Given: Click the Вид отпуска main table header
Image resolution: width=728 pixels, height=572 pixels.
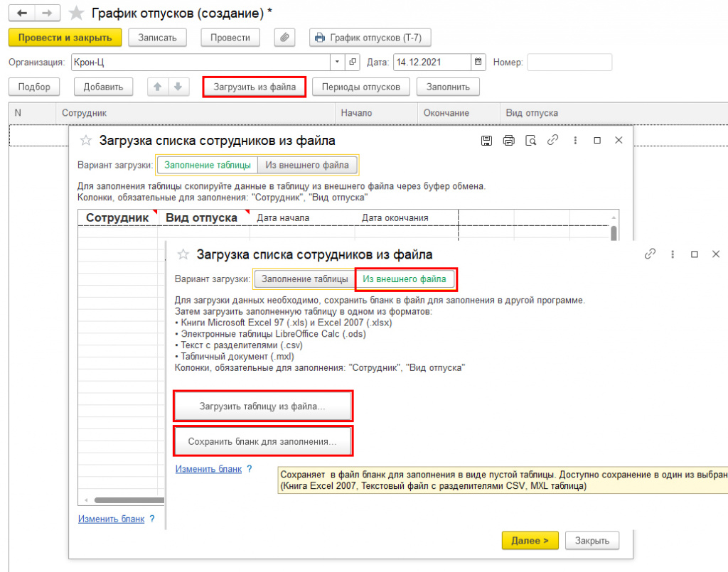Looking at the screenshot, I should [x=614, y=113].
